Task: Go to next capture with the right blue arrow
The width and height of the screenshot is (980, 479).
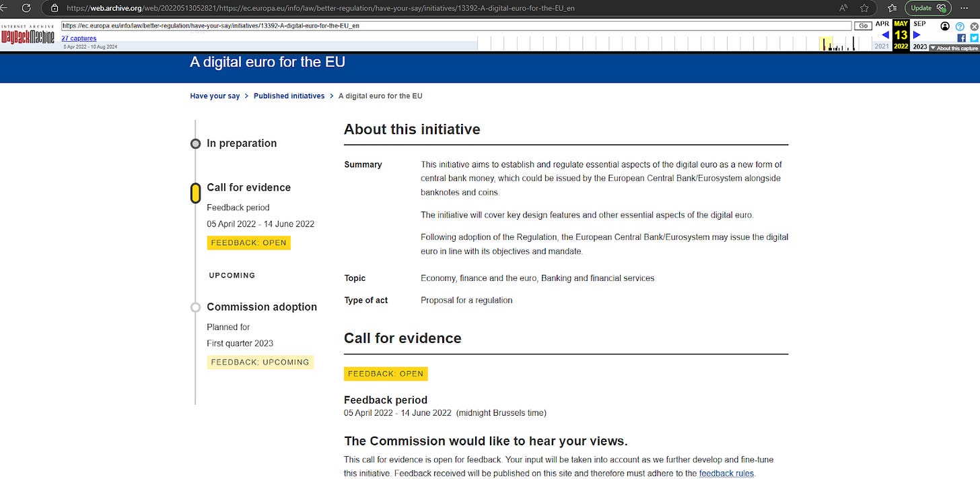Action: click(917, 35)
